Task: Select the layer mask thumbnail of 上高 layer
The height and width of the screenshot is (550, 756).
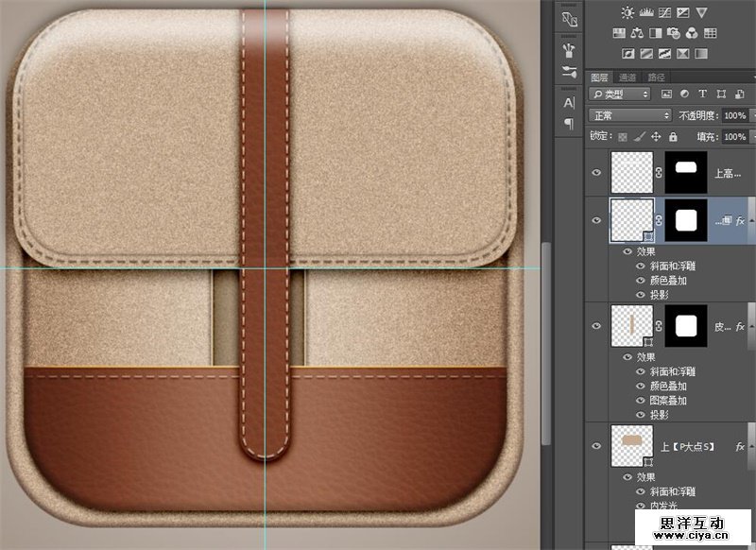Action: point(686,172)
